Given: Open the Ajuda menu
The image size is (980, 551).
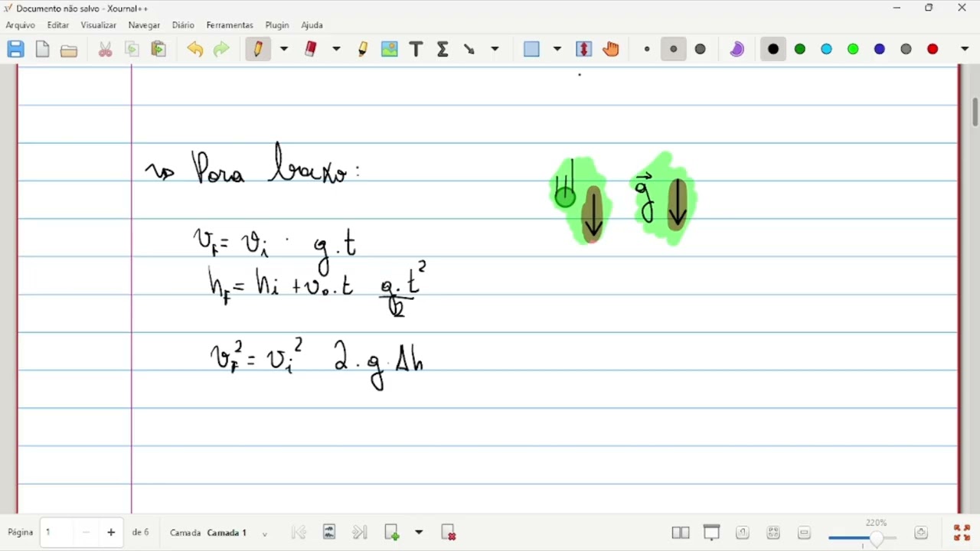Looking at the screenshot, I should point(312,25).
